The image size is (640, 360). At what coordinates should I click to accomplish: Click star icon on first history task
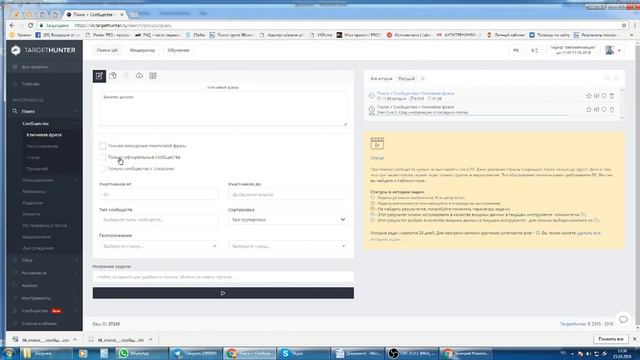pyautogui.click(x=589, y=96)
